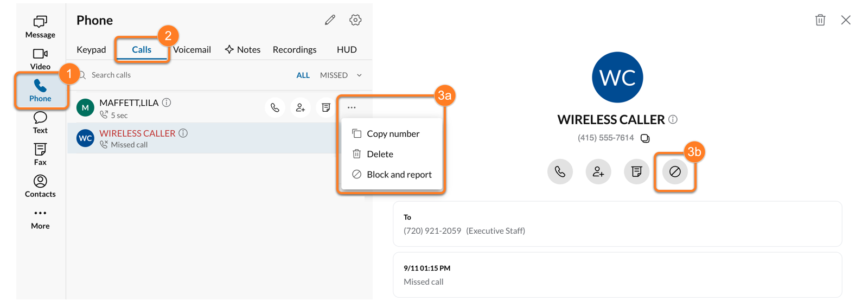Click the pencil edit icon beside Phone
The image size is (868, 307).
pos(330,20)
